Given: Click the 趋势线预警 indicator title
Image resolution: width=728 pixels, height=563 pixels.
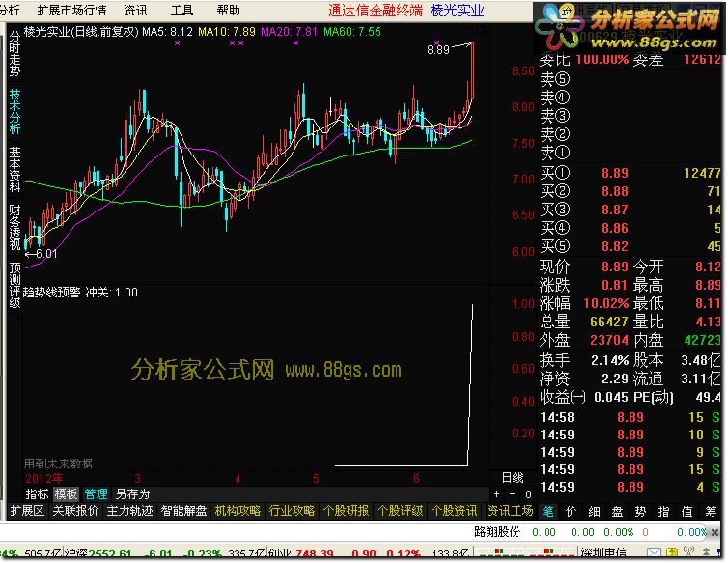Looking at the screenshot, I should coord(51,293).
